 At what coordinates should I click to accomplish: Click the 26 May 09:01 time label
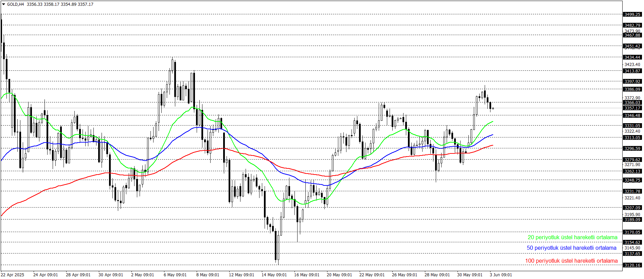click(405, 275)
